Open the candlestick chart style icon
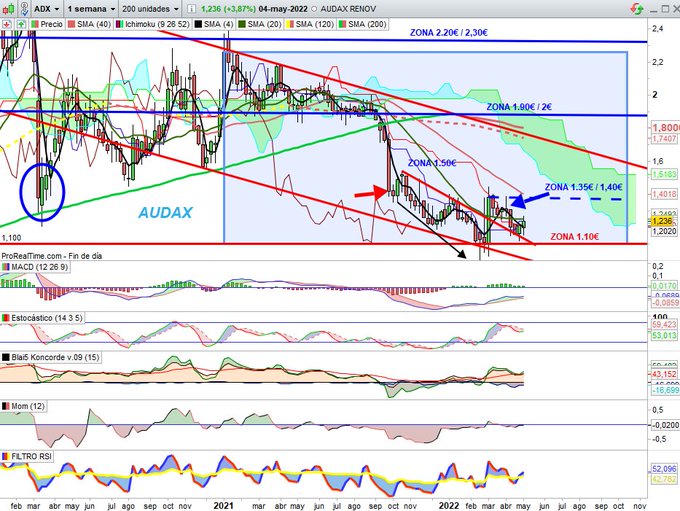Viewport: 680px width, 511px height. (9, 8)
